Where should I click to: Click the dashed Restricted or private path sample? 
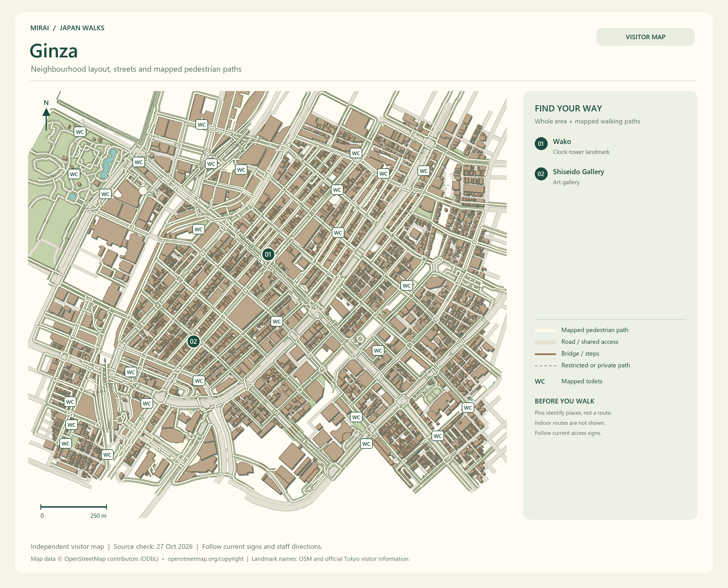coord(545,366)
